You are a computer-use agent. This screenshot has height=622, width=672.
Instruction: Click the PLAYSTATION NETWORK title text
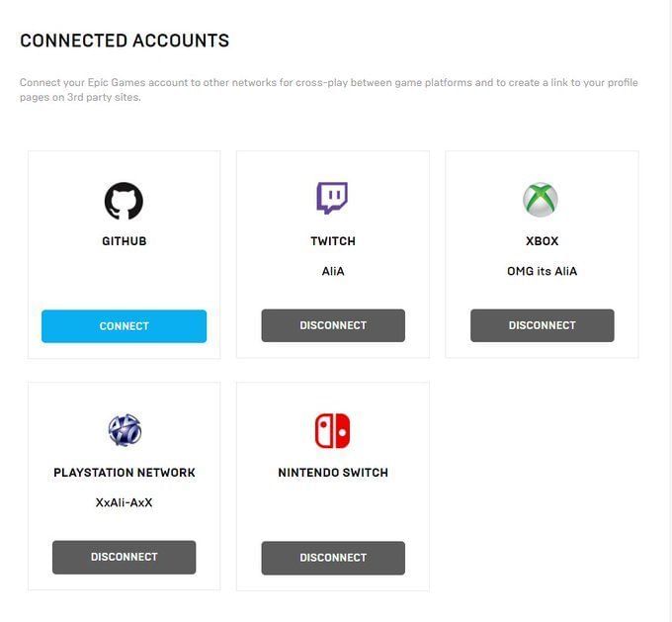coord(125,473)
